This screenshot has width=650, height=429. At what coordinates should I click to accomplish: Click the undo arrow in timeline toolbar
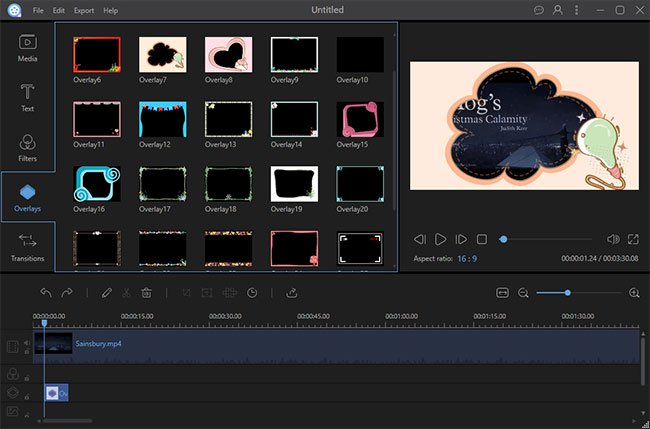(x=46, y=293)
